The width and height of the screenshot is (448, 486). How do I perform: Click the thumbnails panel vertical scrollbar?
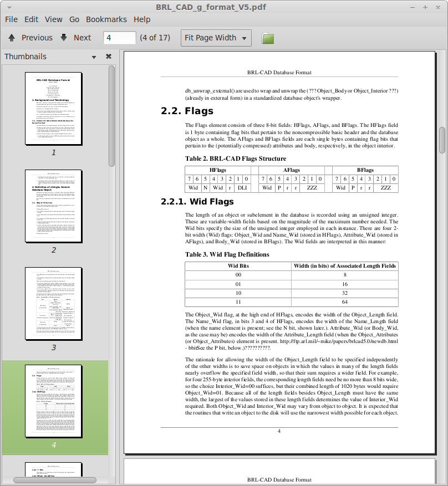(112, 115)
